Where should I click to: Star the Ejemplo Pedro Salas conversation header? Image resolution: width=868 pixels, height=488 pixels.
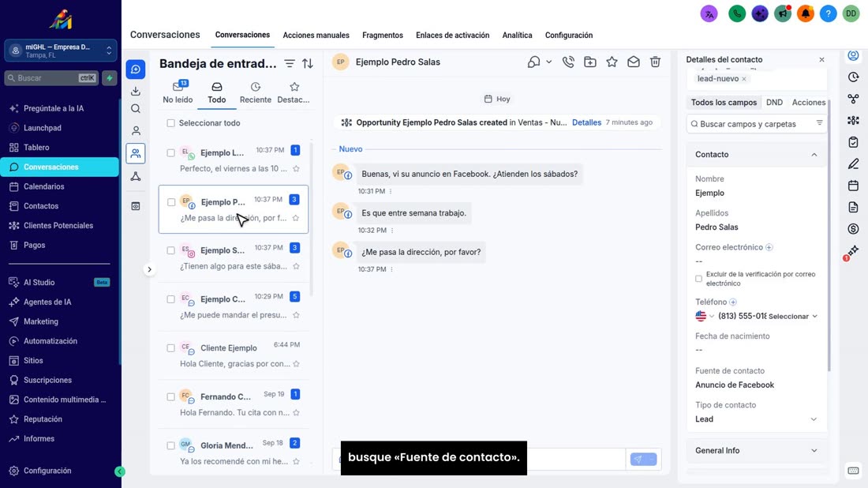612,62
